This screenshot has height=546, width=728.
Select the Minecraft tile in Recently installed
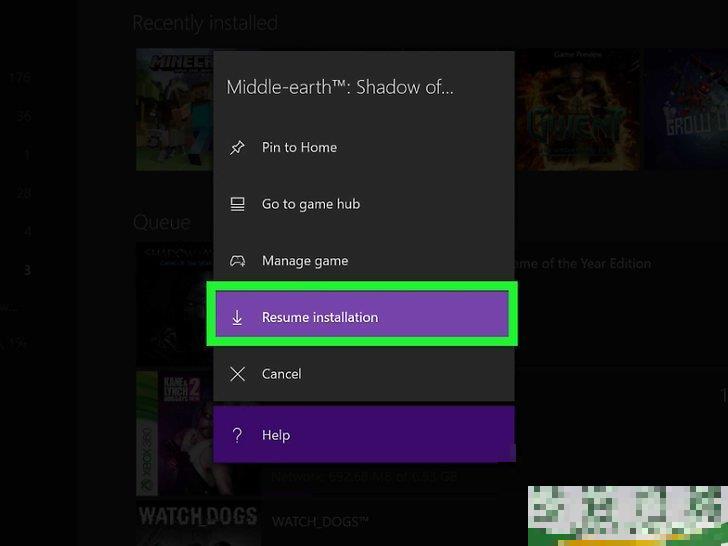point(175,110)
